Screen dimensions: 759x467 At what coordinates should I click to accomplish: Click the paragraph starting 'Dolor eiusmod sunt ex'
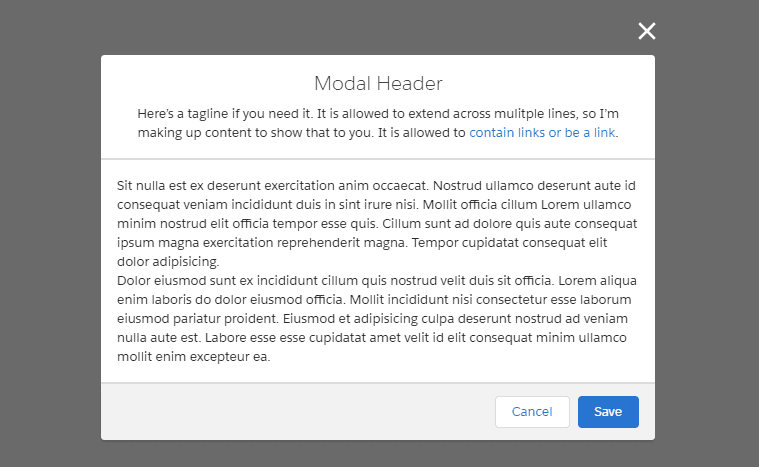pyautogui.click(x=377, y=318)
